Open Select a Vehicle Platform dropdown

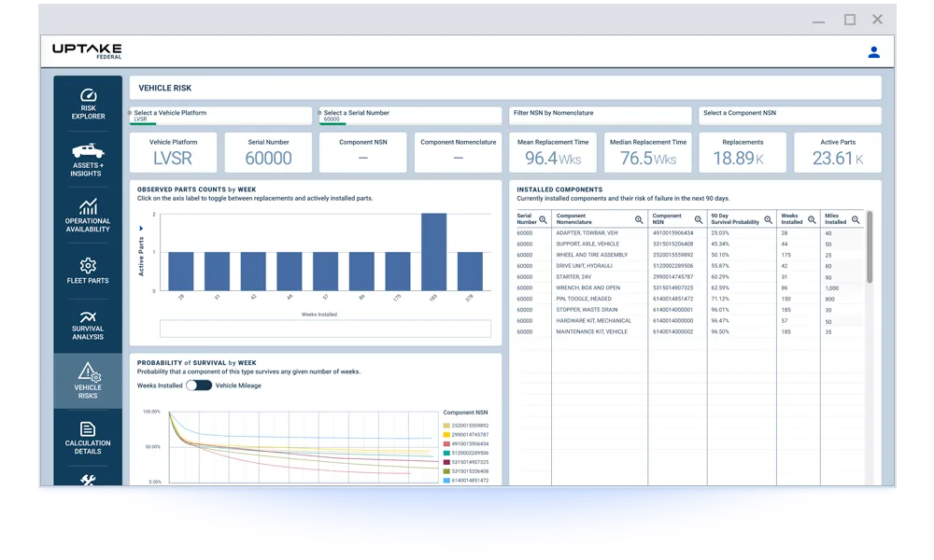220,116
